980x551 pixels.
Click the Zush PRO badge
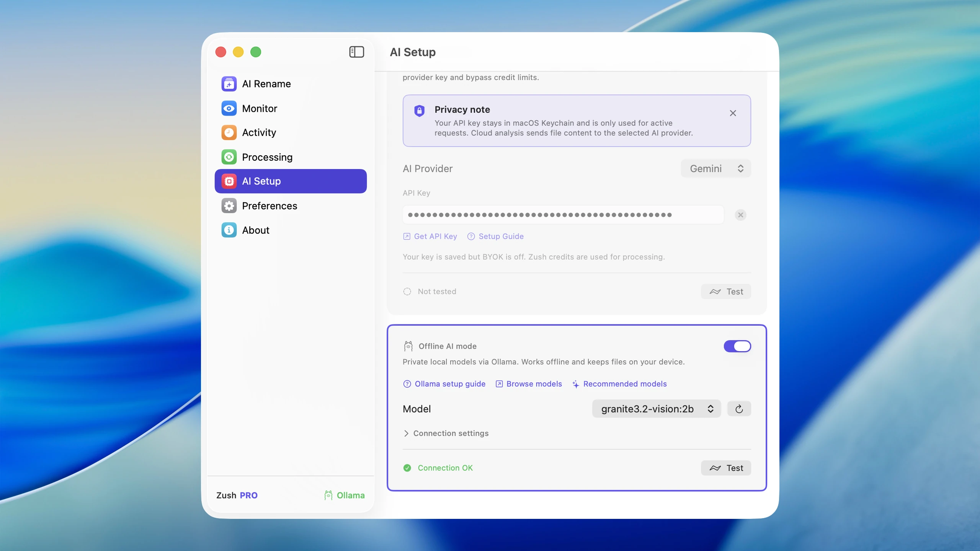pos(237,495)
